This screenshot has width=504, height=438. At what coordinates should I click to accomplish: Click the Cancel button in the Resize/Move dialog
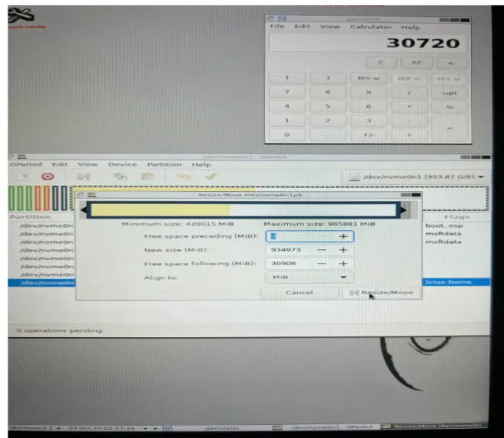coord(299,292)
